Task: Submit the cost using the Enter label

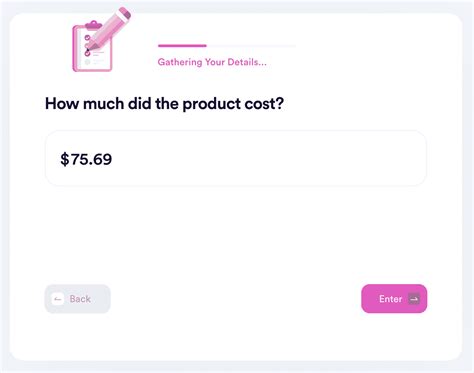Action: pos(391,299)
